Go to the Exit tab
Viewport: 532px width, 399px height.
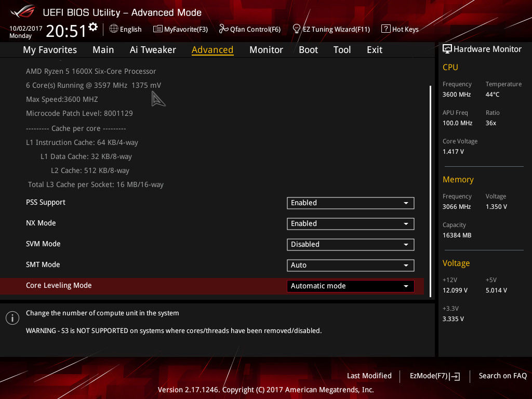[x=375, y=50]
